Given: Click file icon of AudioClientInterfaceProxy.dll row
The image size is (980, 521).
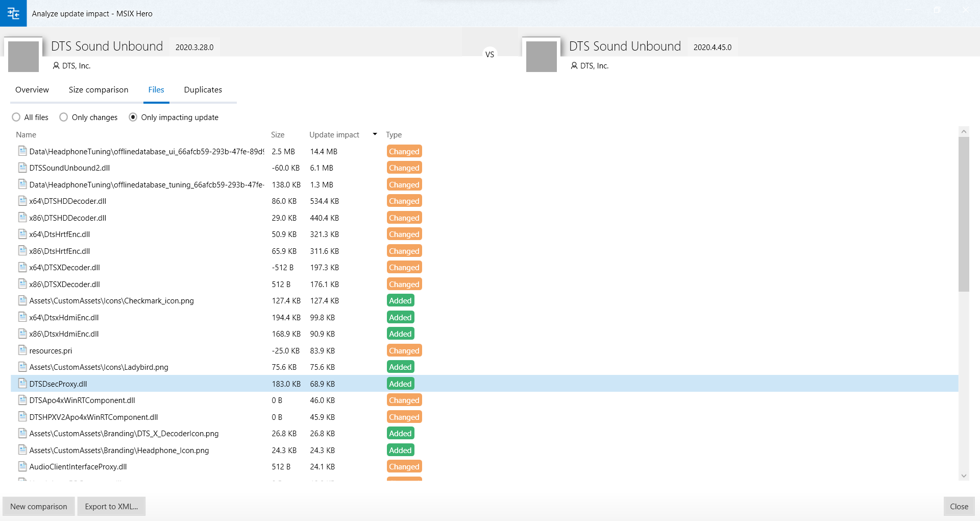Looking at the screenshot, I should tap(22, 466).
